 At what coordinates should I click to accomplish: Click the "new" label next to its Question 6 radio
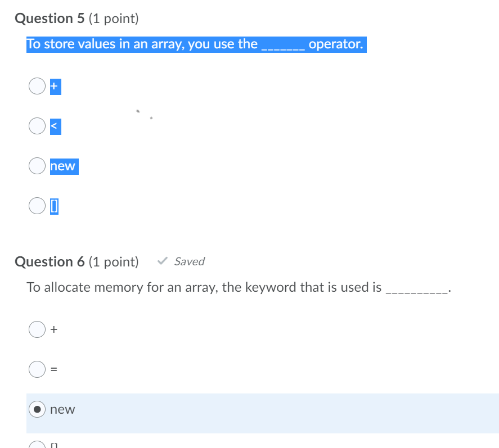point(62,409)
